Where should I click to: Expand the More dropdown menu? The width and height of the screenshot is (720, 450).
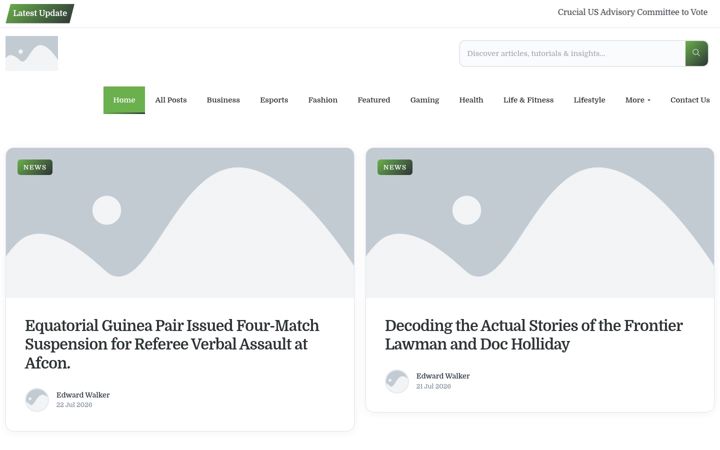[637, 100]
